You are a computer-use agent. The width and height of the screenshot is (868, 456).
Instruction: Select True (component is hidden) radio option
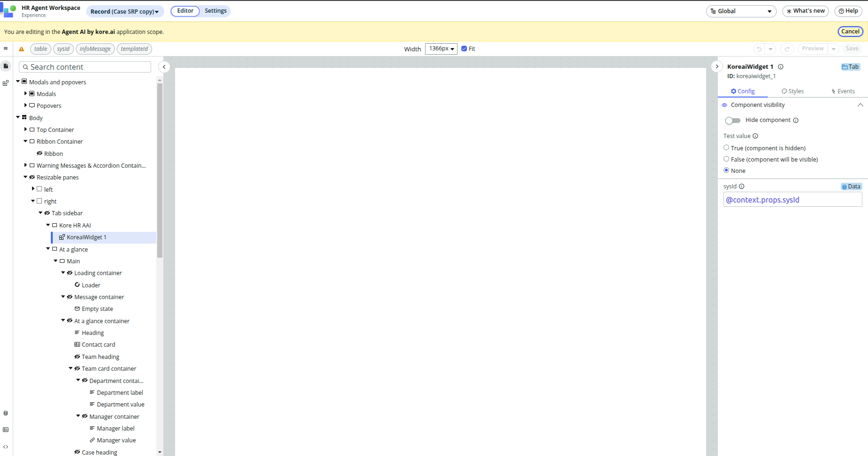point(726,148)
